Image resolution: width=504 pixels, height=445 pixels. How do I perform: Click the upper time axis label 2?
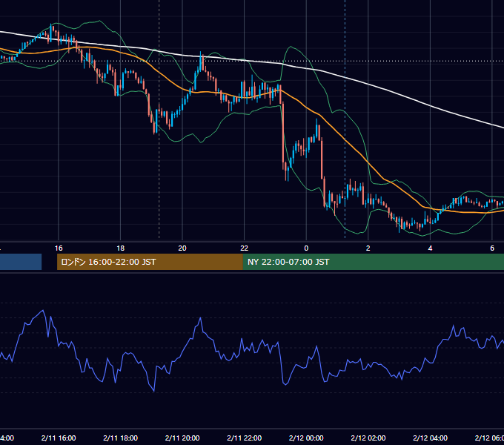tap(368, 248)
